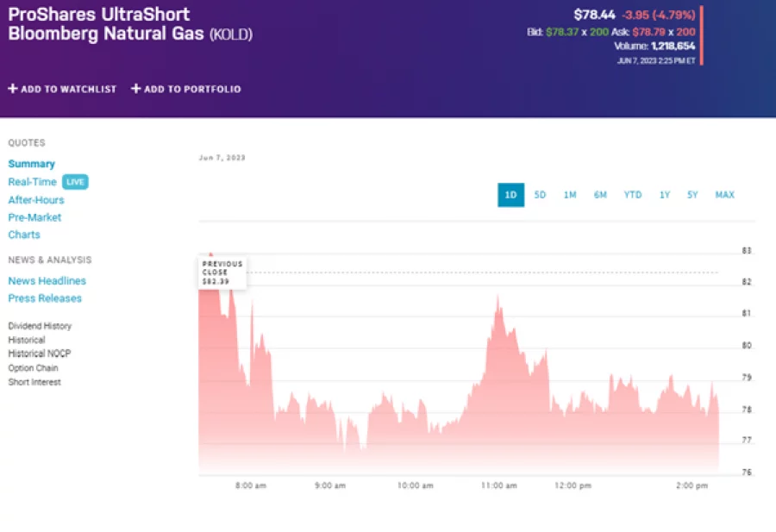Open Dividend History page
Image resolution: width=776 pixels, height=532 pixels.
coord(40,326)
